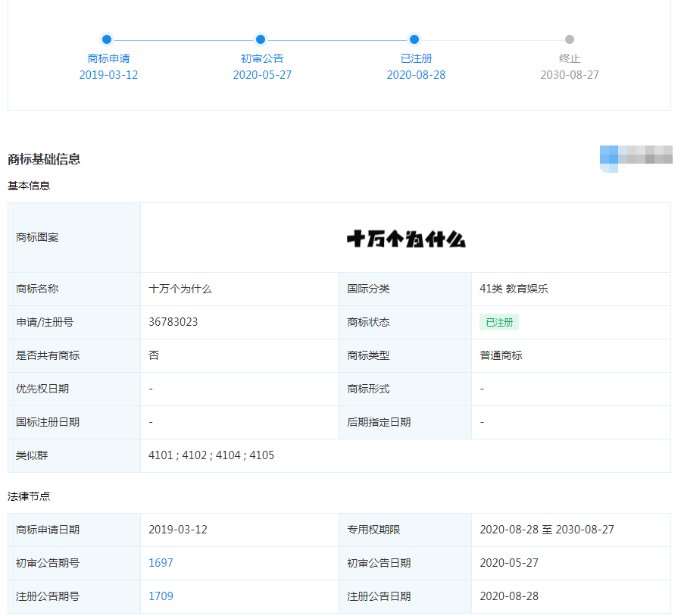Click the 商标状态 label
The height and width of the screenshot is (616, 681).
tap(368, 322)
